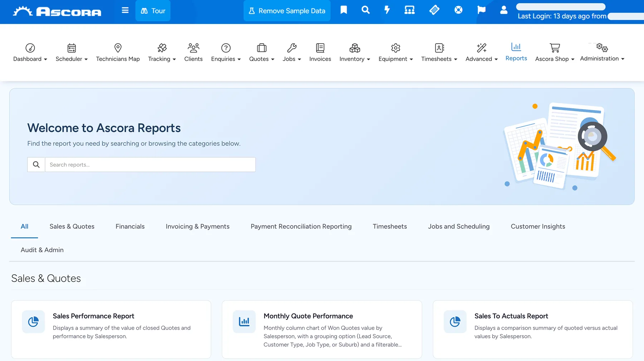Screen dimensions: 644x361
Task: Click the Jobs wrench icon
Action: [292, 48]
